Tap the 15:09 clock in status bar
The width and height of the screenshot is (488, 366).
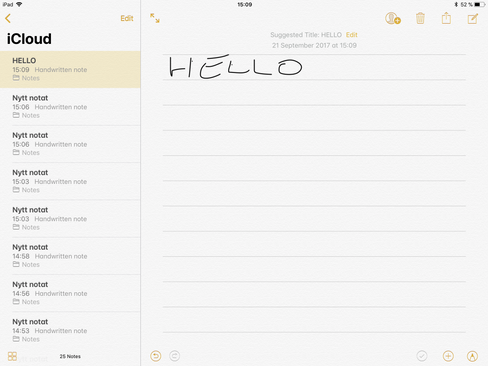click(245, 5)
